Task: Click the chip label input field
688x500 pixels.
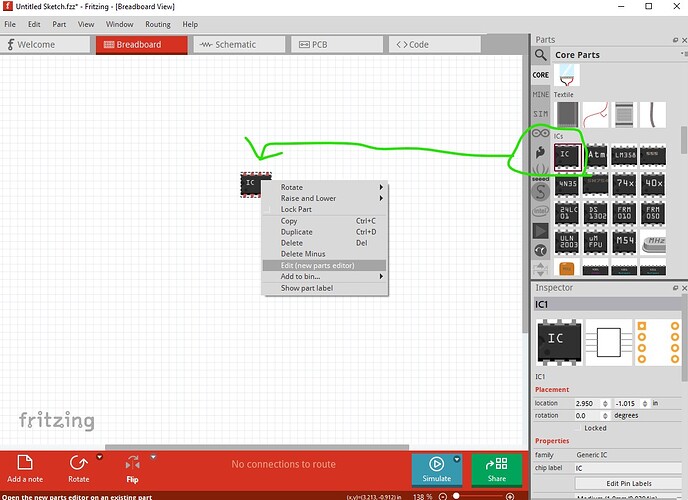Action: point(628,468)
